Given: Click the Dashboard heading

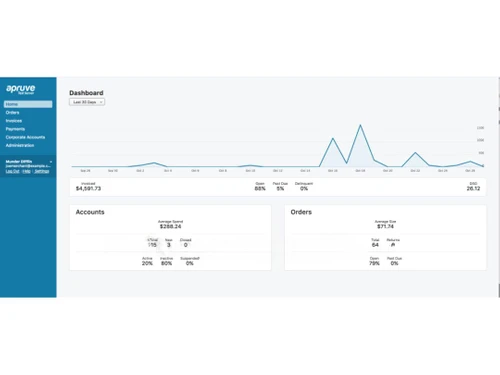Looking at the screenshot, I should coord(86,93).
